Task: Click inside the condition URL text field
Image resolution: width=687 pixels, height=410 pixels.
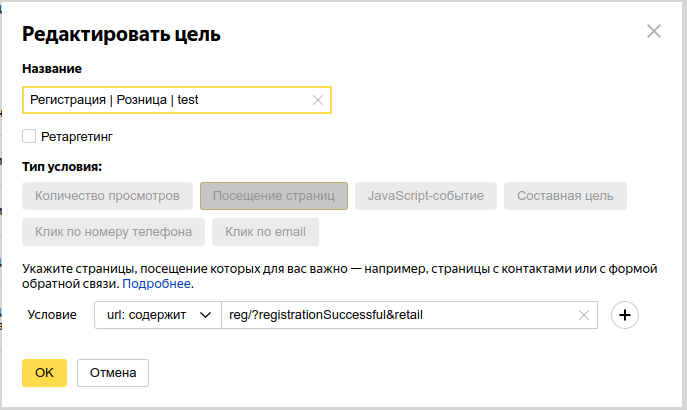Action: (399, 315)
